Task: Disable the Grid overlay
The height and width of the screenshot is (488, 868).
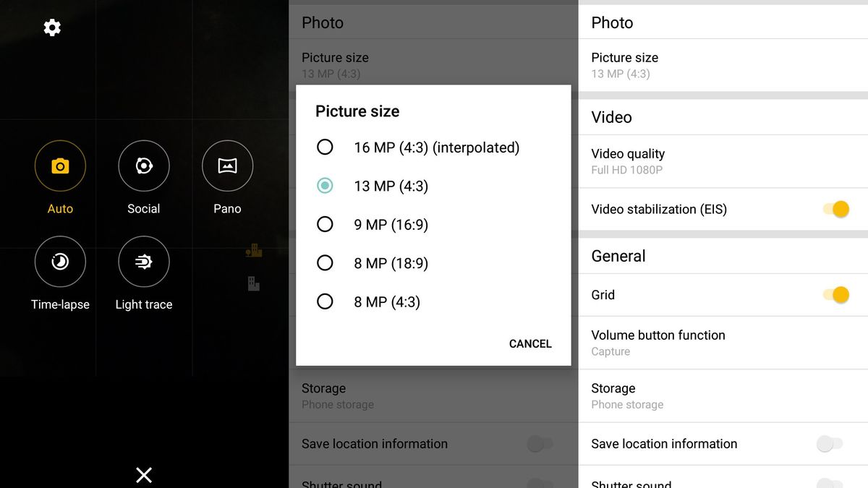Action: pos(836,295)
